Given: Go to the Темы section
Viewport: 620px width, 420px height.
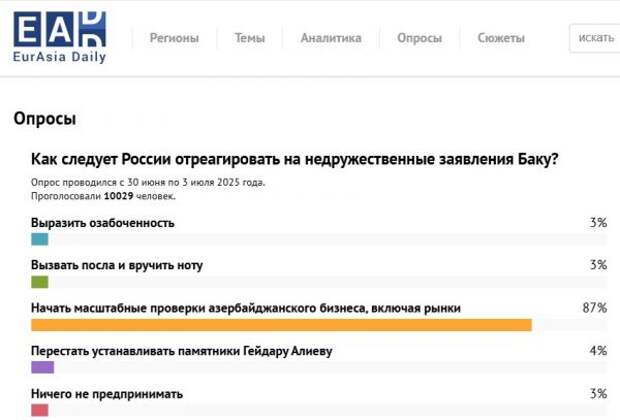Looking at the screenshot, I should click(250, 38).
